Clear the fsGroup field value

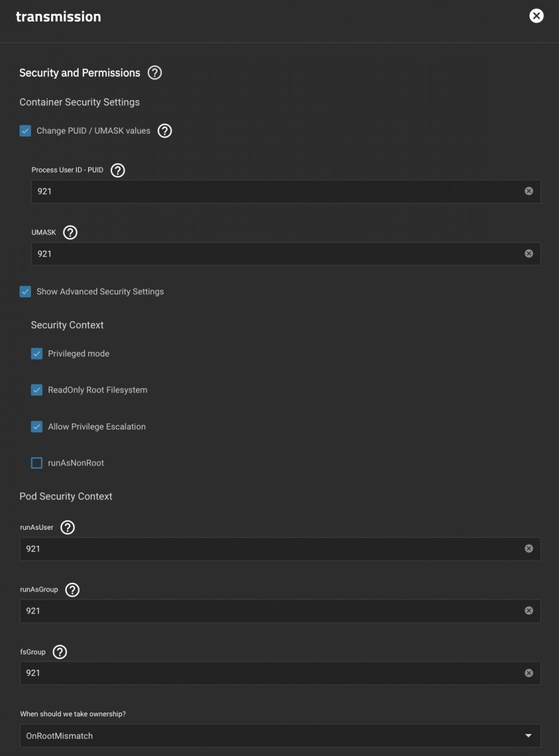coord(529,673)
